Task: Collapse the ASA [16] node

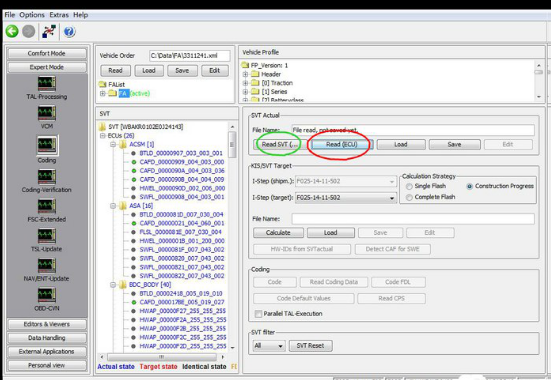Action: (x=113, y=206)
